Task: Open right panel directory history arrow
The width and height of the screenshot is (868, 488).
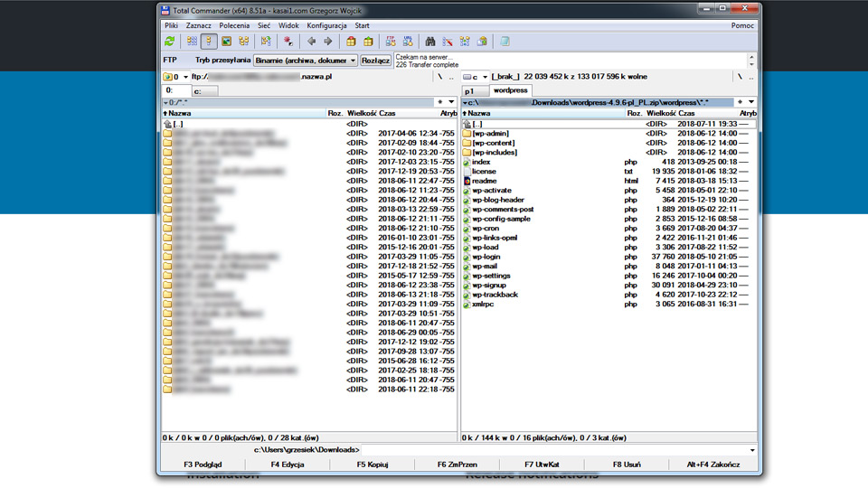Action: [x=751, y=102]
